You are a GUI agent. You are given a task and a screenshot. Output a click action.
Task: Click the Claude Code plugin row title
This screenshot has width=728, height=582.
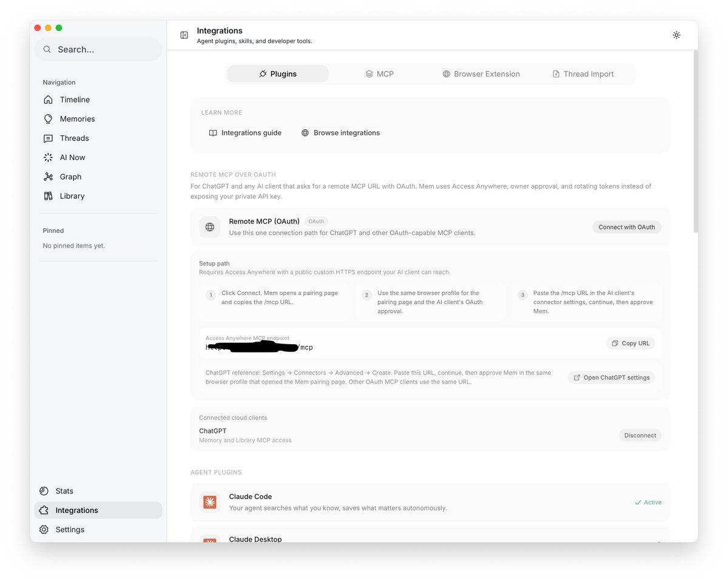251,496
